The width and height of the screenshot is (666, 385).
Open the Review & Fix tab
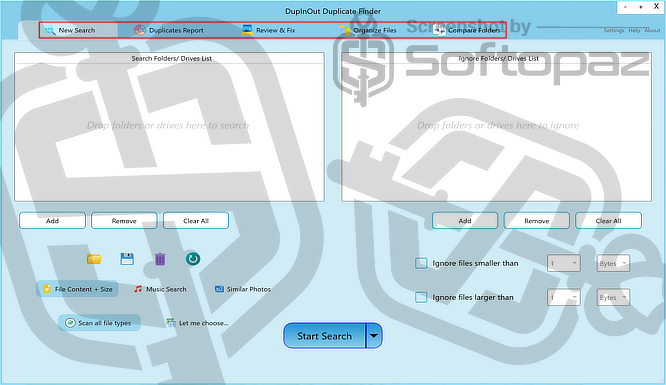tap(268, 30)
